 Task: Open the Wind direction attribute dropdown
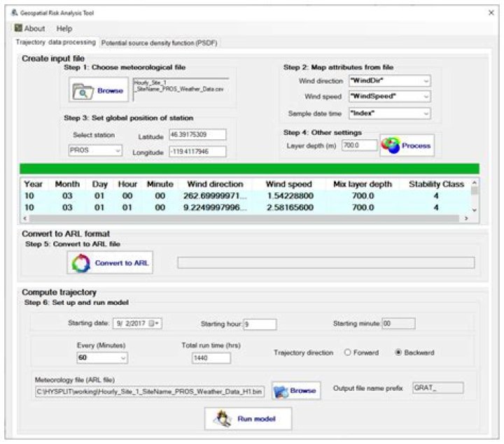[x=426, y=81]
